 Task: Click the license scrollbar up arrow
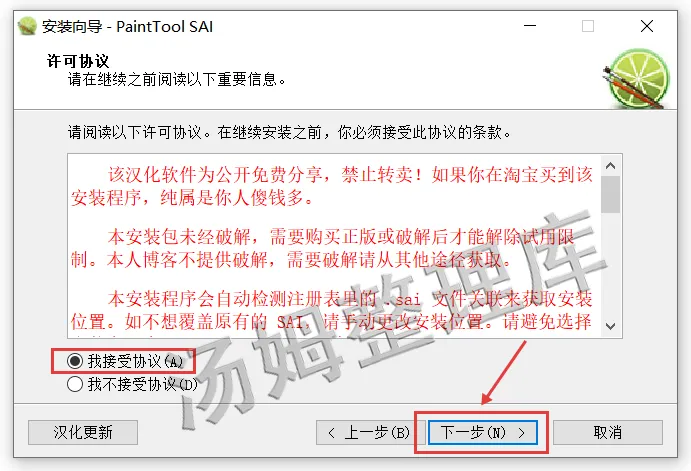coord(610,166)
